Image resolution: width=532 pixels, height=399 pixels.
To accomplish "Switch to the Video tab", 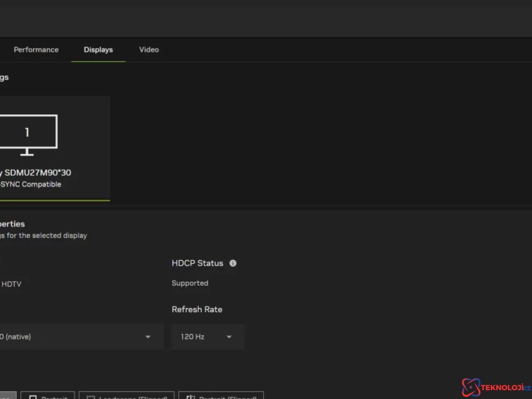I will [x=149, y=49].
